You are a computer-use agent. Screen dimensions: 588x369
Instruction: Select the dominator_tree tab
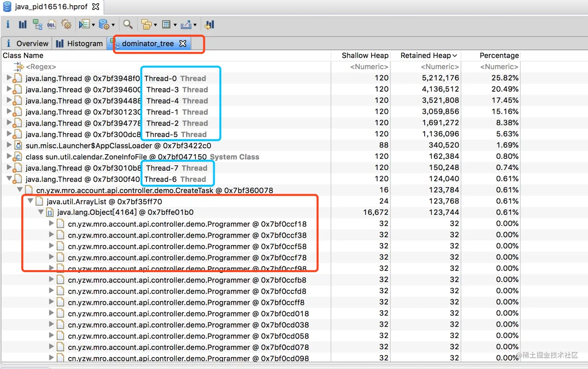(x=148, y=44)
